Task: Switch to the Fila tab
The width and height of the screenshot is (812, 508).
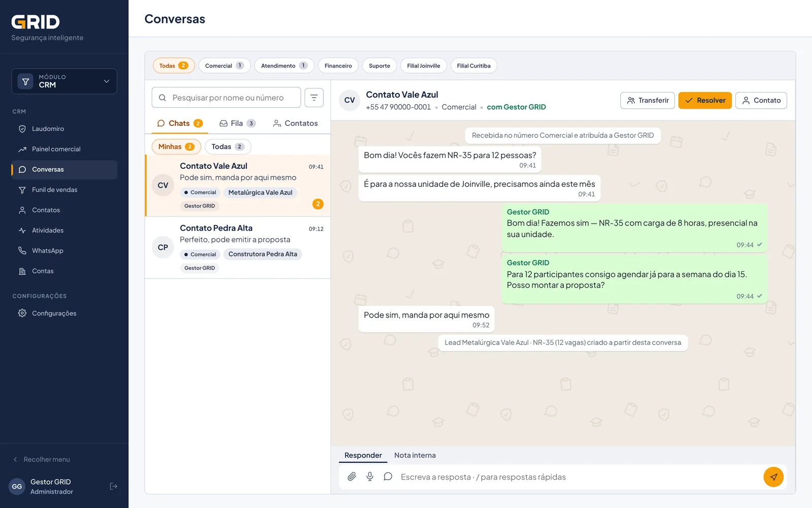Action: [x=238, y=123]
